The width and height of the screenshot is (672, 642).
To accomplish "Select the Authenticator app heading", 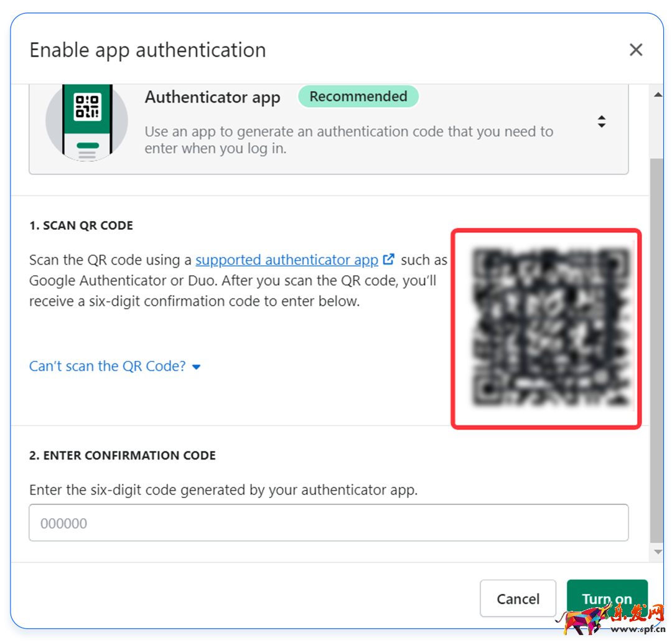I will coord(213,98).
